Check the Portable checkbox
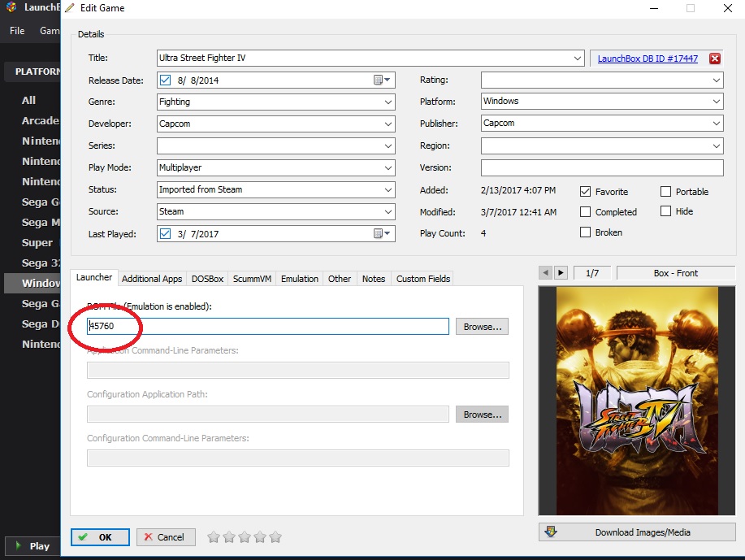Viewport: 745px width, 560px height. (665, 191)
